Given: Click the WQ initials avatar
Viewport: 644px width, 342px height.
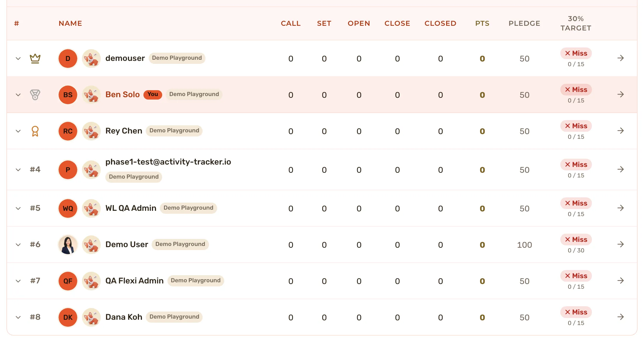Looking at the screenshot, I should [x=68, y=208].
